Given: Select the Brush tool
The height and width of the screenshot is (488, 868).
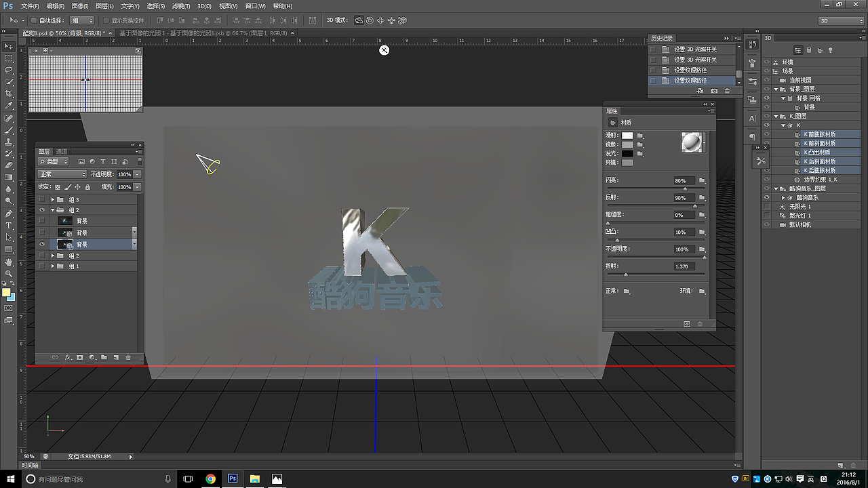Looking at the screenshot, I should [9, 129].
